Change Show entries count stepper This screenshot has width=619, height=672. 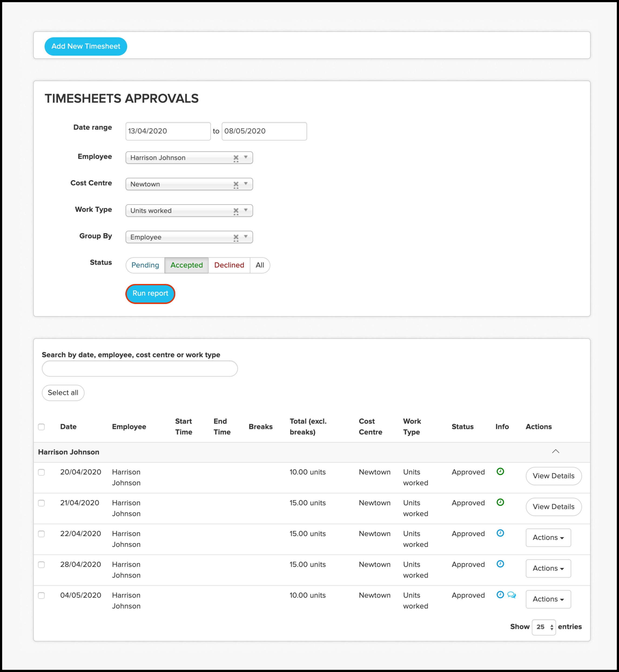pyautogui.click(x=544, y=627)
